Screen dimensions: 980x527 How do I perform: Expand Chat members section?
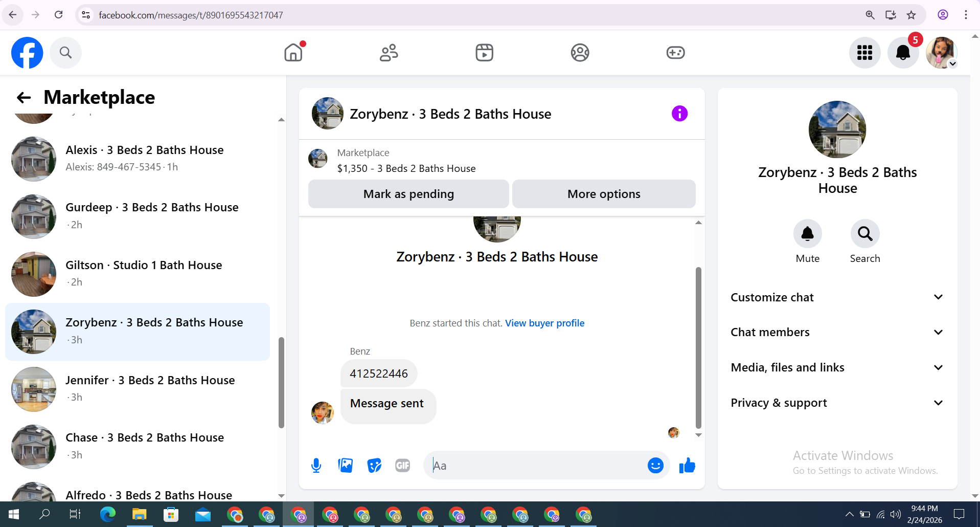click(x=837, y=333)
